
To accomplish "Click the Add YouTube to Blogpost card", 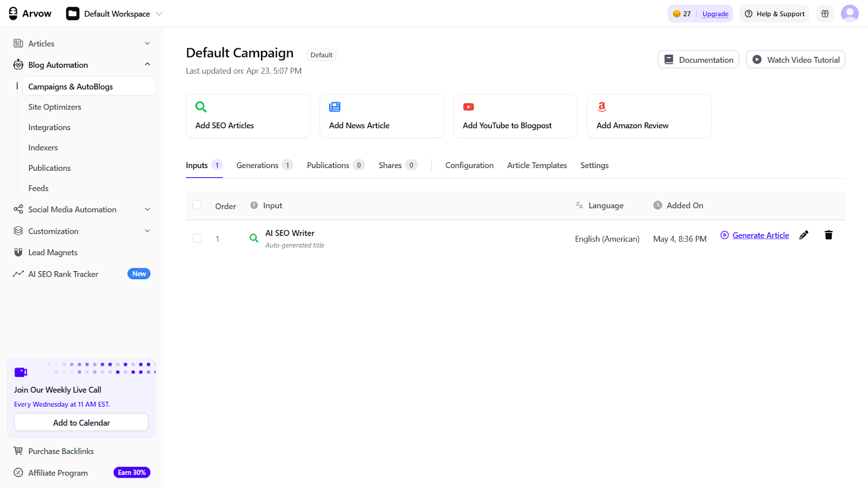I will point(515,116).
